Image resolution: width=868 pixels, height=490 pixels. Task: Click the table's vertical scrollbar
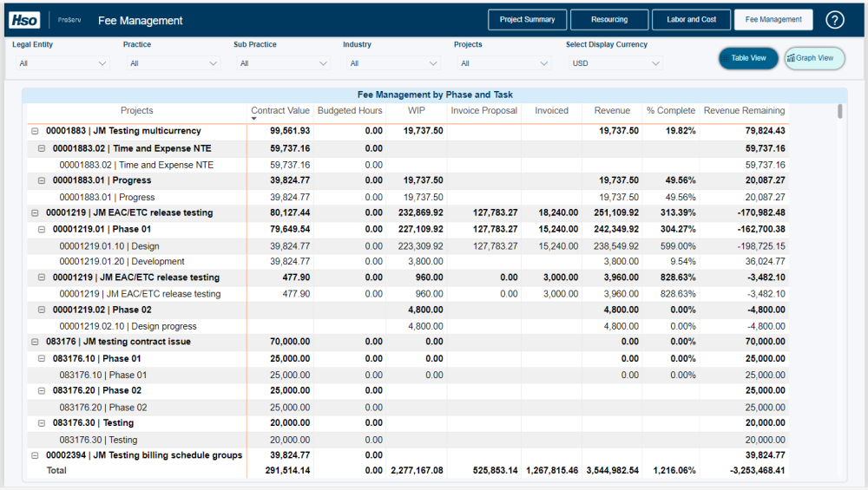(x=839, y=111)
